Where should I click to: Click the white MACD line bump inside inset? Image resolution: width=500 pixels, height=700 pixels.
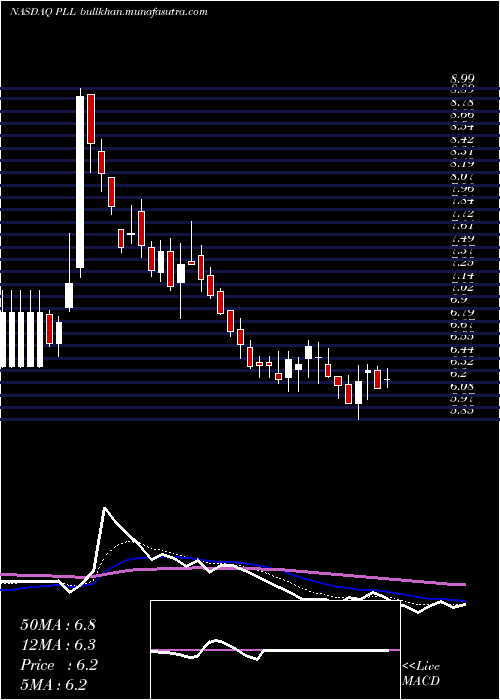pos(216,642)
